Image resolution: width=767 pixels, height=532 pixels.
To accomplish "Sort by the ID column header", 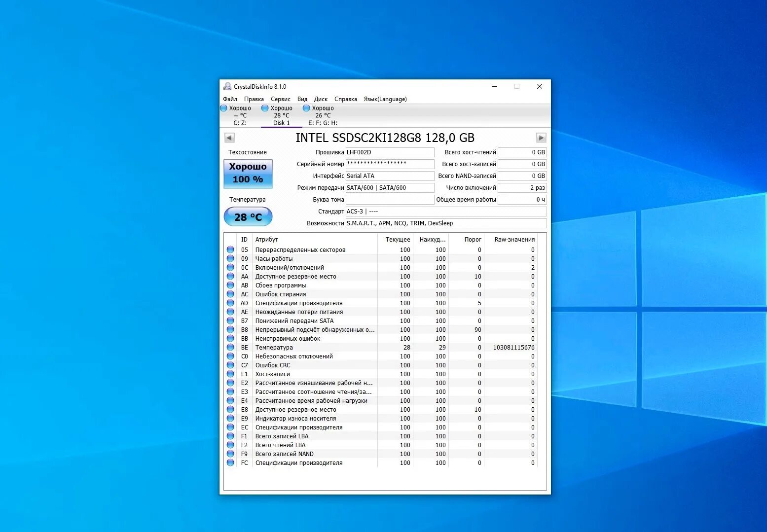I will 244,240.
